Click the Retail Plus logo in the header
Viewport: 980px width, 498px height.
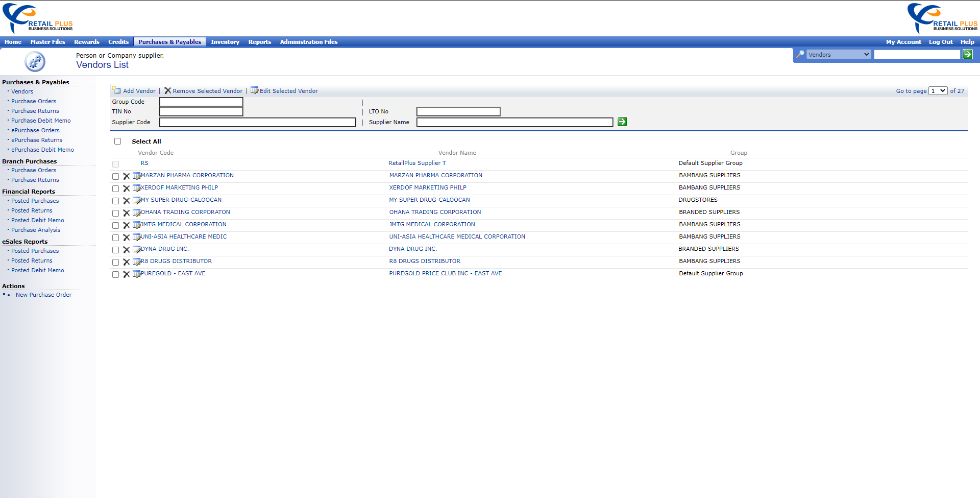coord(37,17)
